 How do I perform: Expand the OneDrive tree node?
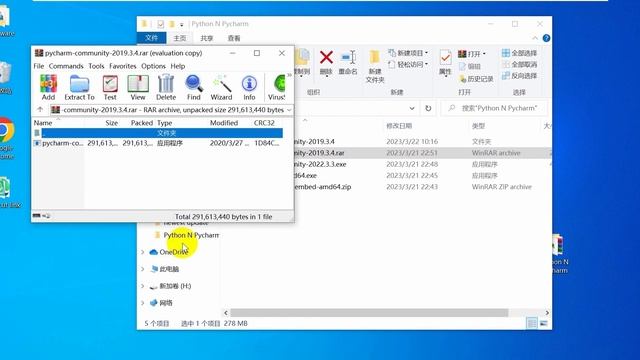pos(142,252)
